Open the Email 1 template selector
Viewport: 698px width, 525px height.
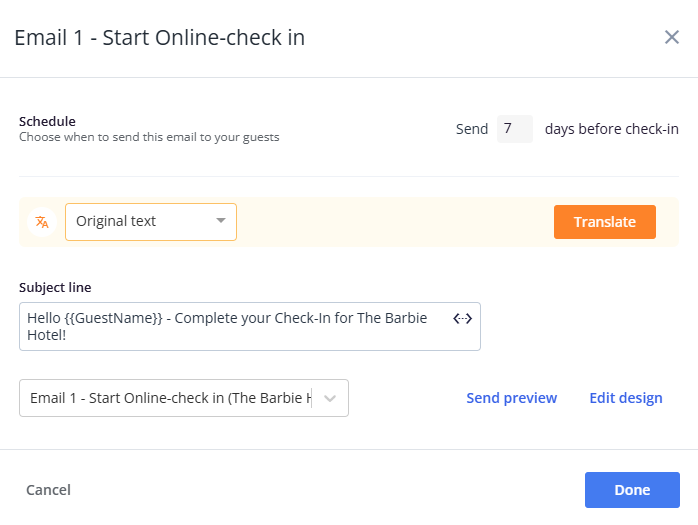(170, 398)
